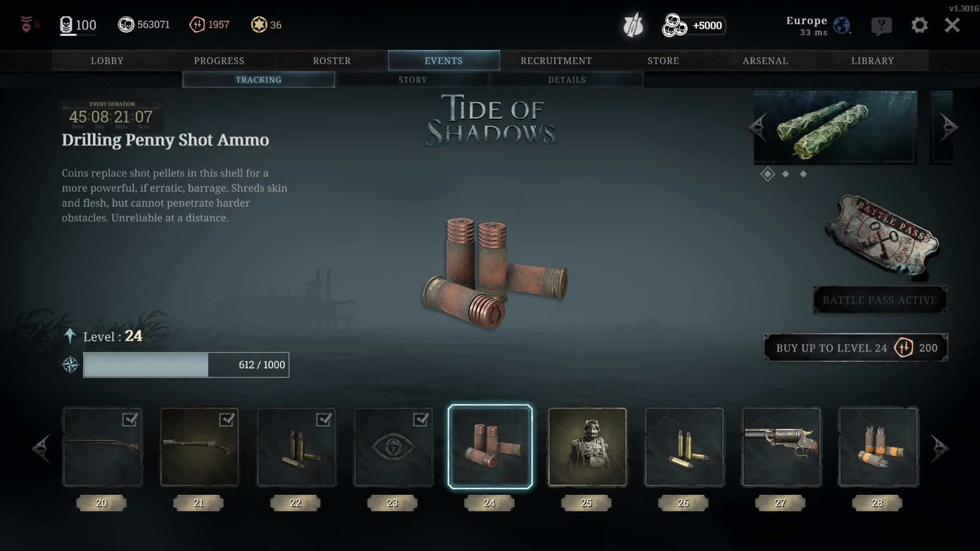This screenshot has width=980, height=551.
Task: Advance rewards row with the right arrow
Action: (x=939, y=448)
